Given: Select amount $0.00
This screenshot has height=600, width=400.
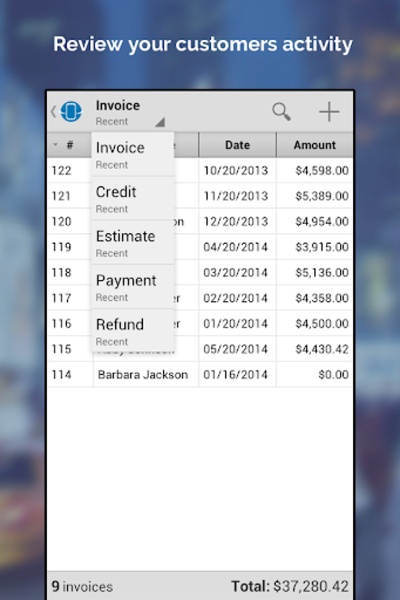Looking at the screenshot, I should click(333, 375).
